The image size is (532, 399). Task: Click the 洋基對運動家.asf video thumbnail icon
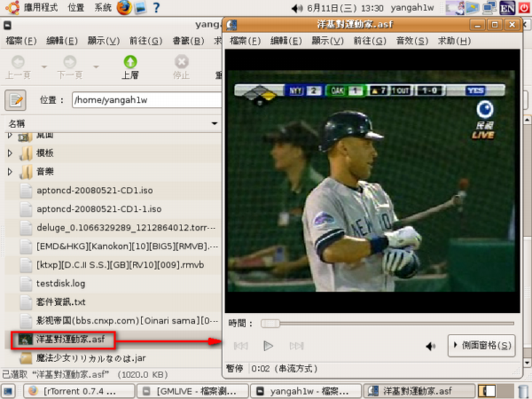pos(26,340)
